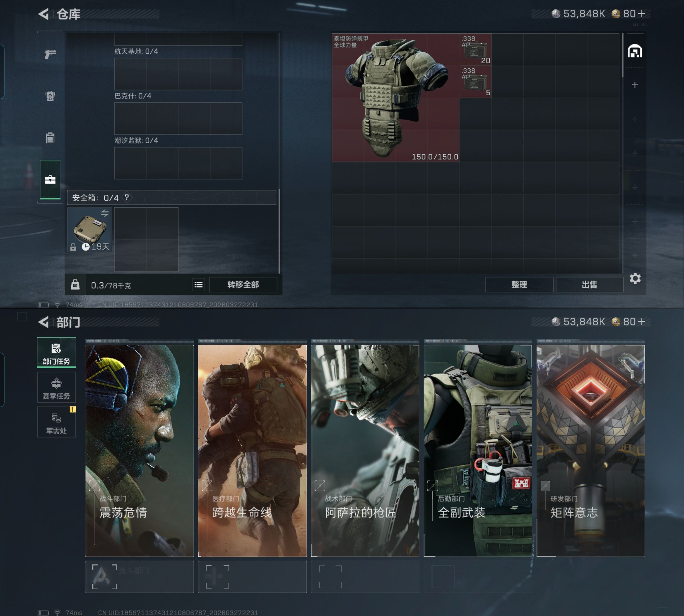The height and width of the screenshot is (616, 684).
Task: Switch to 部门任务 tab
Action: (56, 353)
